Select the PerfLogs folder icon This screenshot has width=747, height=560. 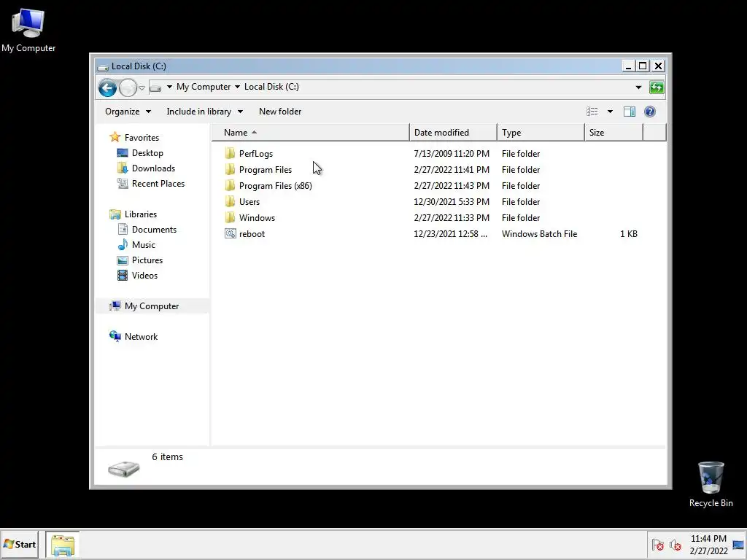click(230, 153)
